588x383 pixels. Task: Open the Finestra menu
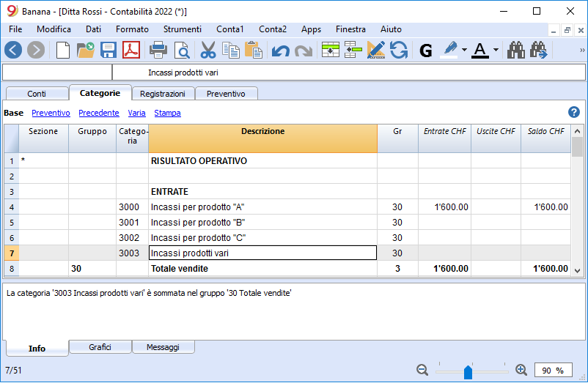tap(350, 29)
